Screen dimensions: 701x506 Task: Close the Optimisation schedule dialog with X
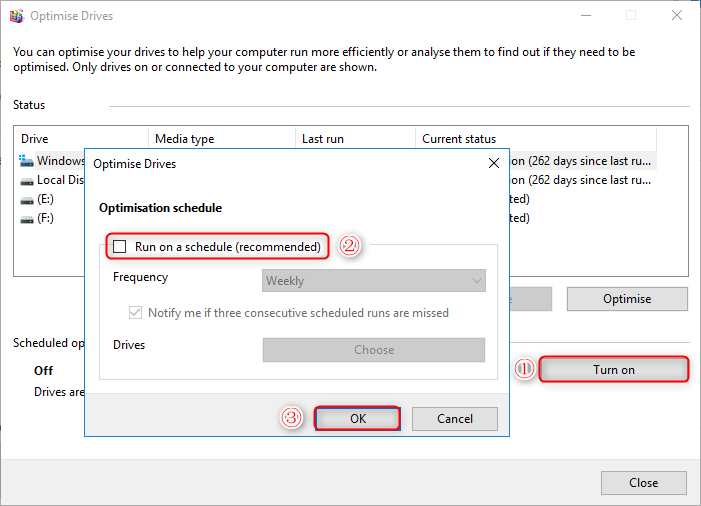tap(493, 162)
